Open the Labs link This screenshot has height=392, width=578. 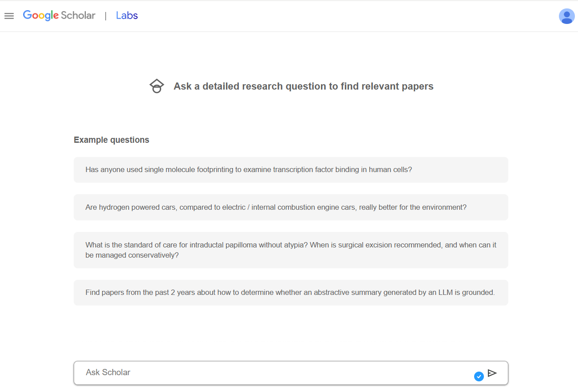127,16
